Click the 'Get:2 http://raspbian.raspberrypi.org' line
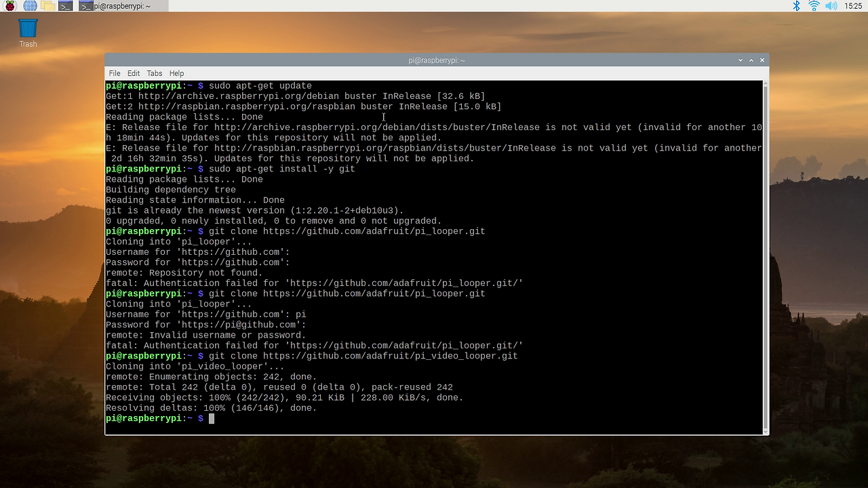 coord(303,106)
